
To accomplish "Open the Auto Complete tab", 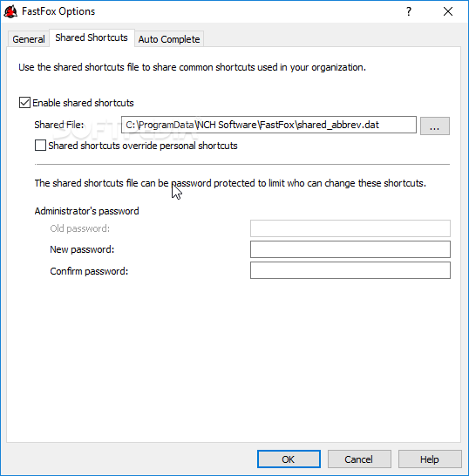I will [169, 39].
